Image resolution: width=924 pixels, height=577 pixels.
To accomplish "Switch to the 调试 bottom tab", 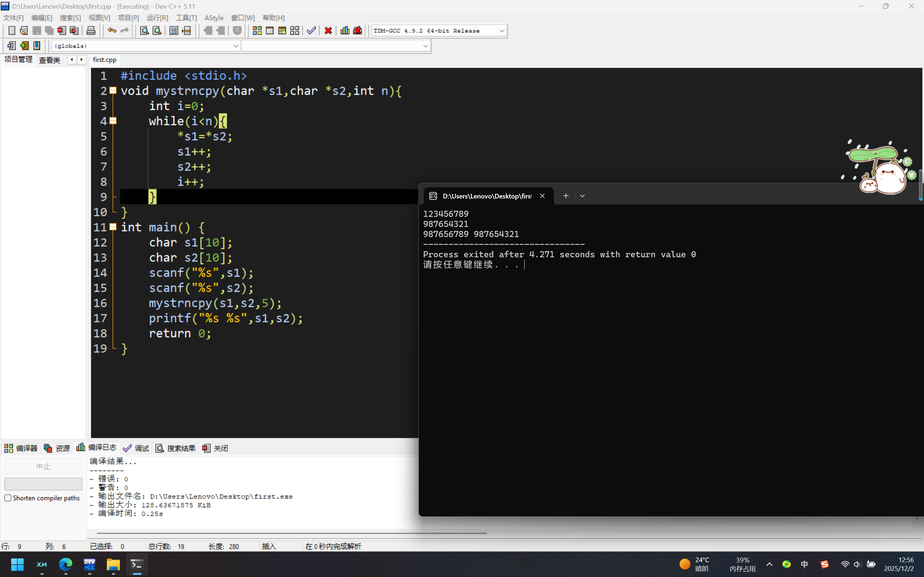I will [136, 448].
